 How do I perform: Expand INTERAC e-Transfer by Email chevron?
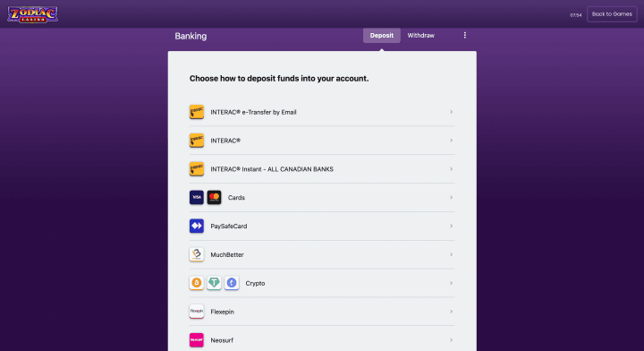(451, 112)
